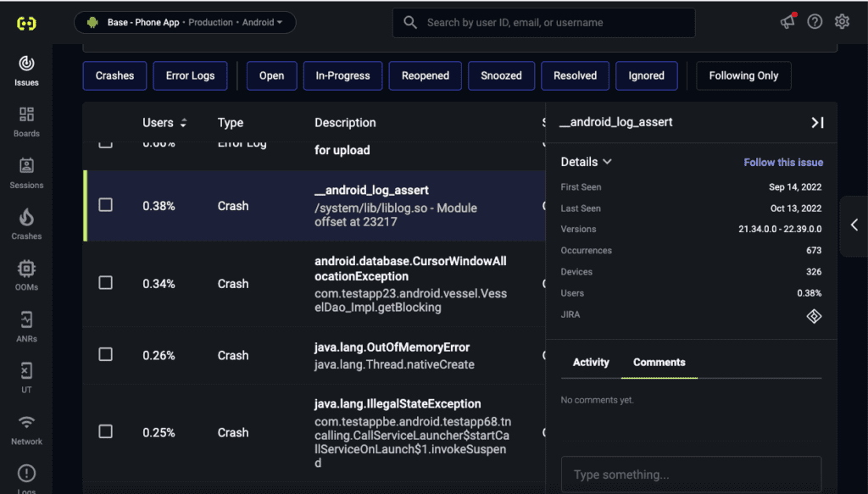The height and width of the screenshot is (494, 868).
Task: Click the panel title __android_log_assert
Action: [x=615, y=122]
